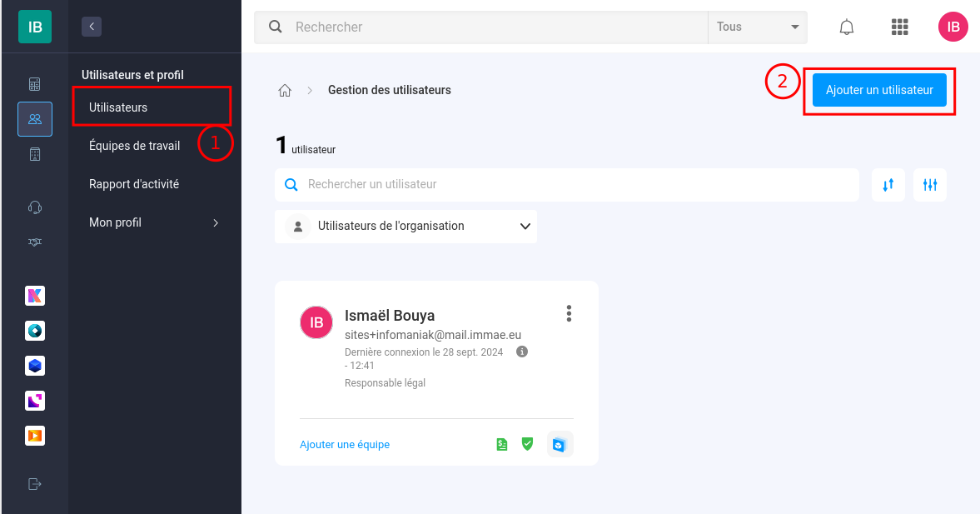Open three-dot menu on Ismaël Bouya card
Screen dimensions: 980x514
(569, 313)
